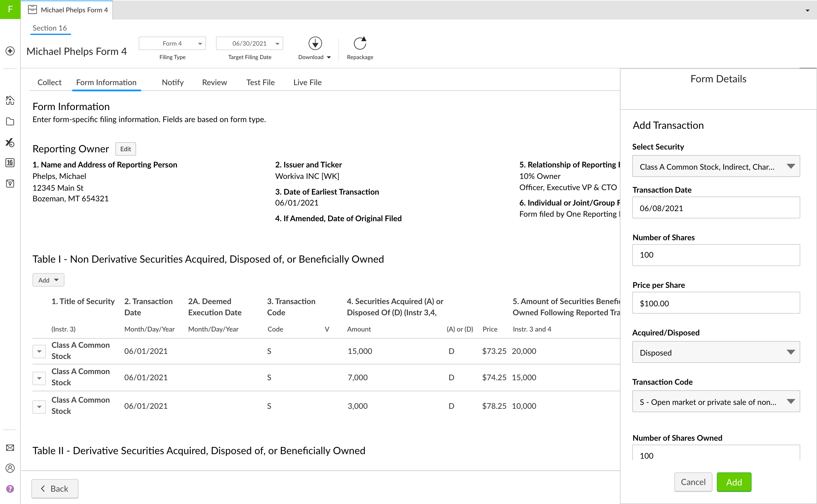Screen dimensions: 817x504
Task: Click the Repackage refresh icon
Action: tap(360, 43)
